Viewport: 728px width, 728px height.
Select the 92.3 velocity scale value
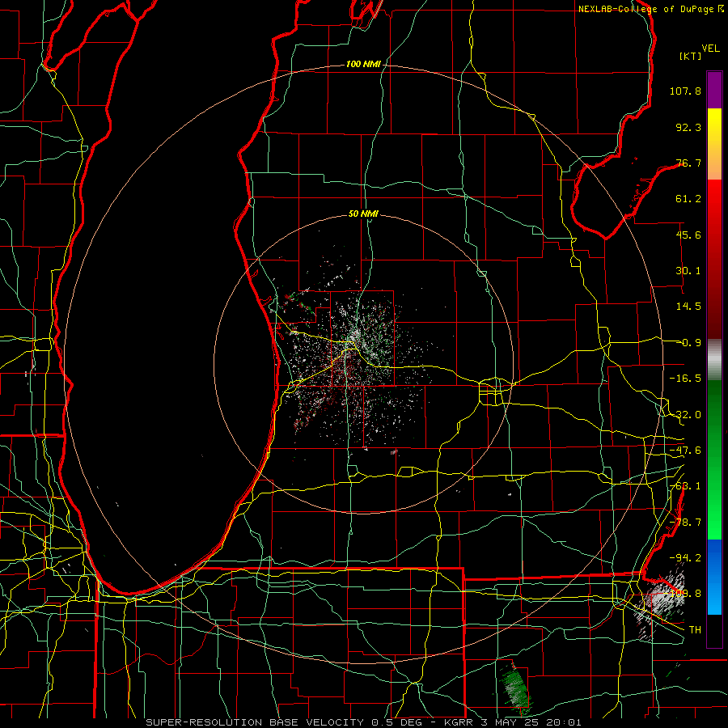coord(688,127)
